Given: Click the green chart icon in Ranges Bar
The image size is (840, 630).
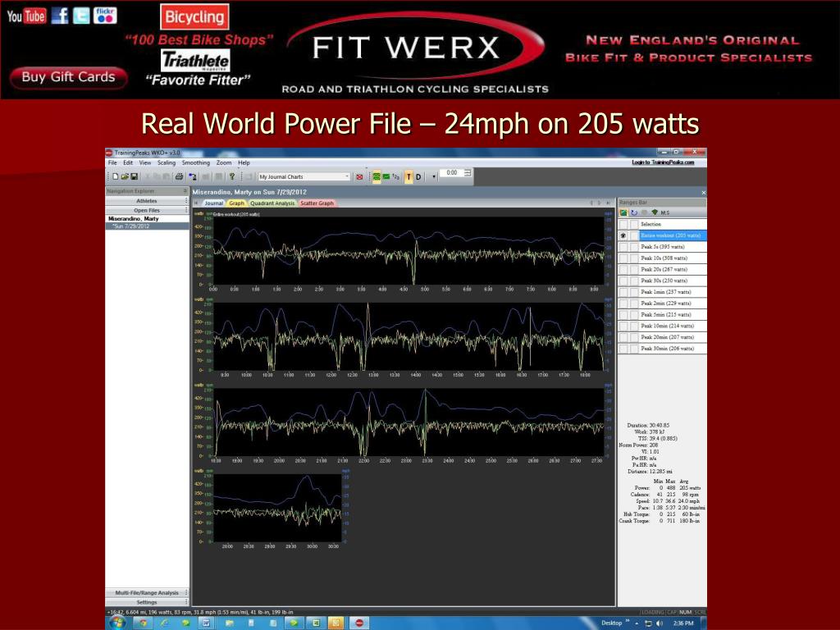Looking at the screenshot, I should pyautogui.click(x=624, y=212).
